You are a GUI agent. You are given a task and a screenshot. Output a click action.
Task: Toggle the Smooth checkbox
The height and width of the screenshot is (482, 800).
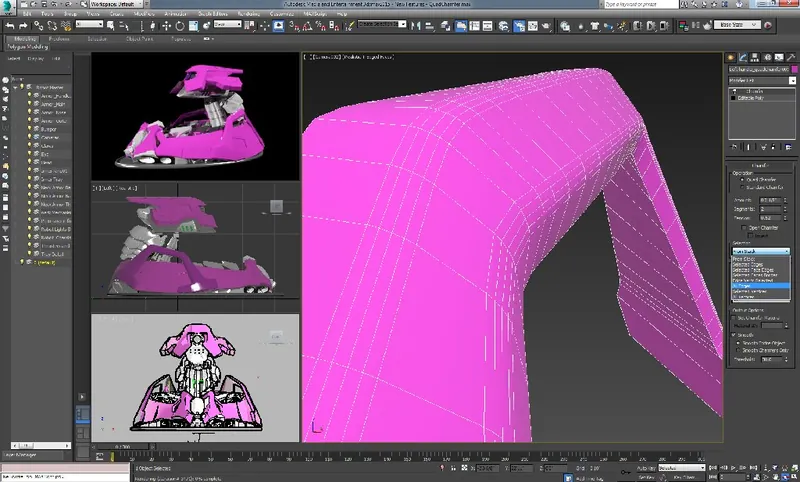[734, 335]
